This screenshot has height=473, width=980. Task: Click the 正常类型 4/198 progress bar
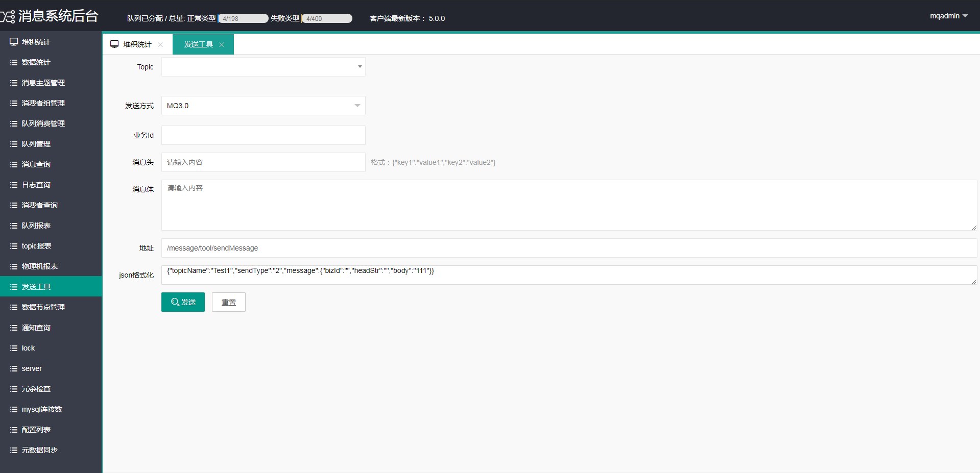point(243,18)
